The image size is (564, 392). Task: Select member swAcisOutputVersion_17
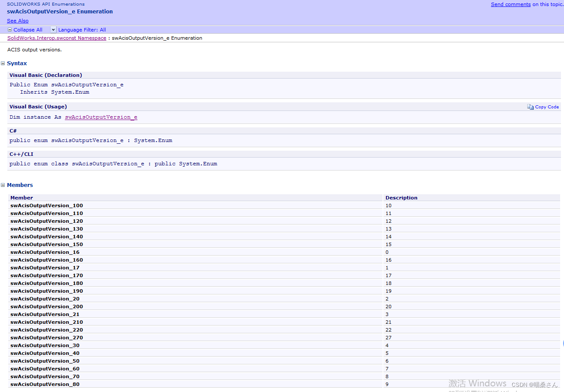[45, 268]
